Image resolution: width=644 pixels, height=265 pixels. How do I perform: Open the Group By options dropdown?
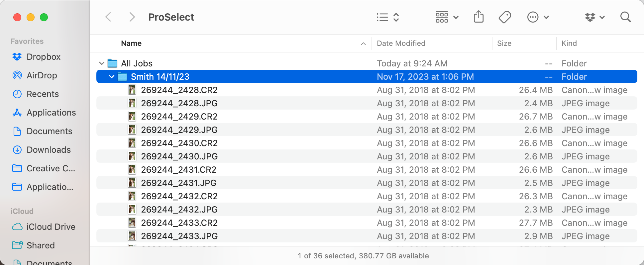pyautogui.click(x=447, y=17)
